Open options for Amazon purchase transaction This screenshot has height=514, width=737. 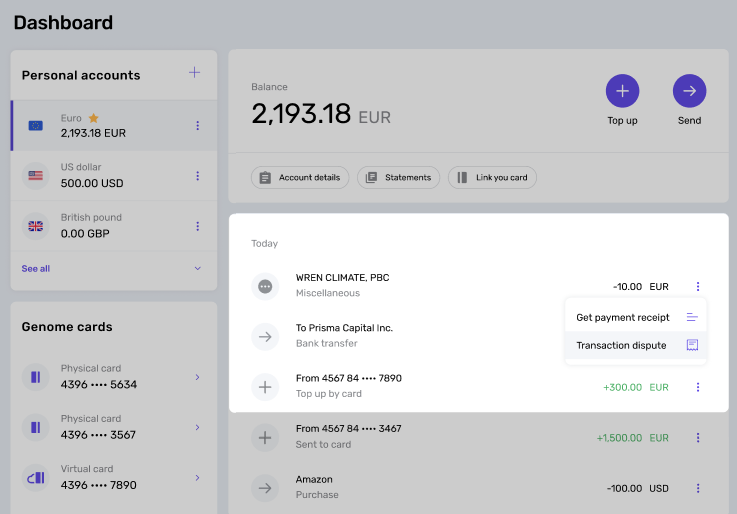(x=698, y=488)
